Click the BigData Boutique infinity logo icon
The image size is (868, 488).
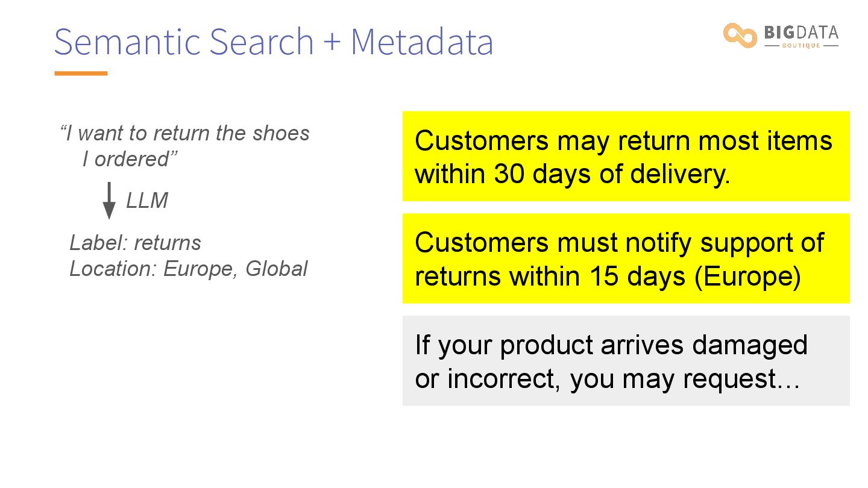point(740,35)
